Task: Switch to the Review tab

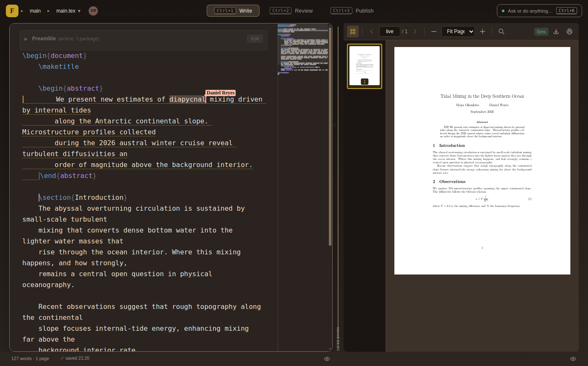Action: [292, 11]
